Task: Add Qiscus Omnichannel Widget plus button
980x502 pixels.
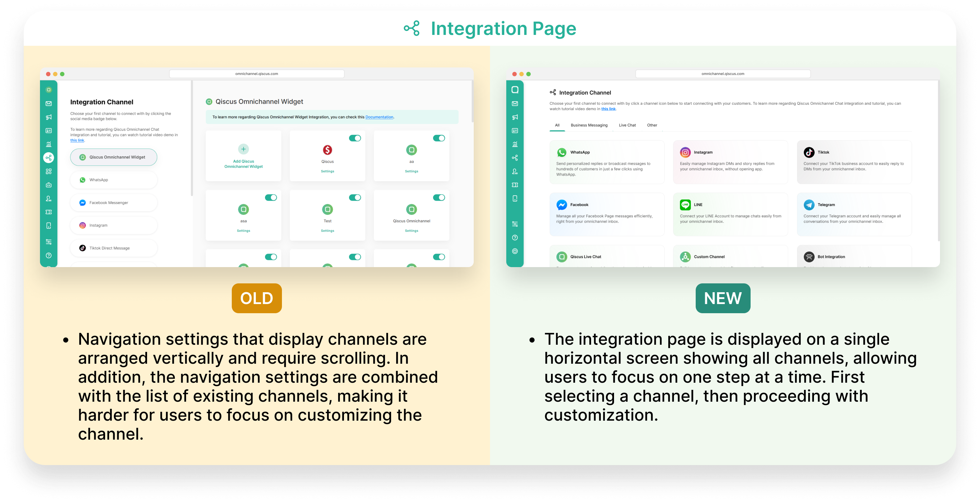Action: [x=244, y=149]
